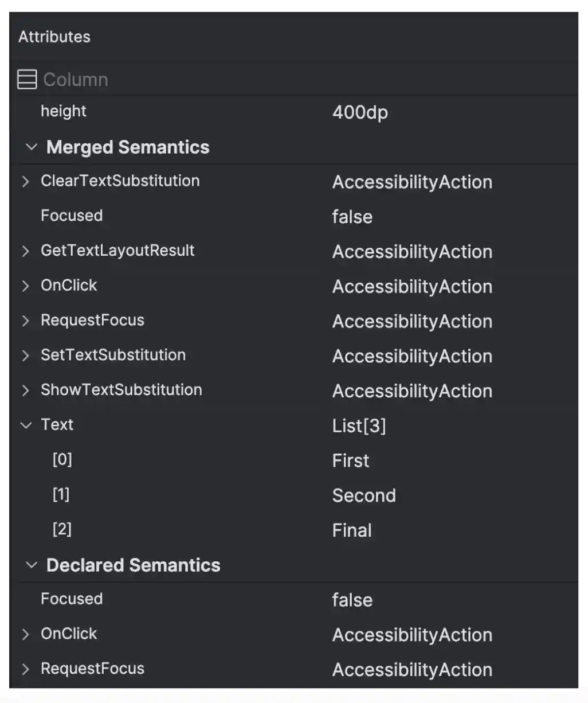Expand OnClick under Merged Semantics
This screenshot has height=703, width=588.
[x=26, y=286]
